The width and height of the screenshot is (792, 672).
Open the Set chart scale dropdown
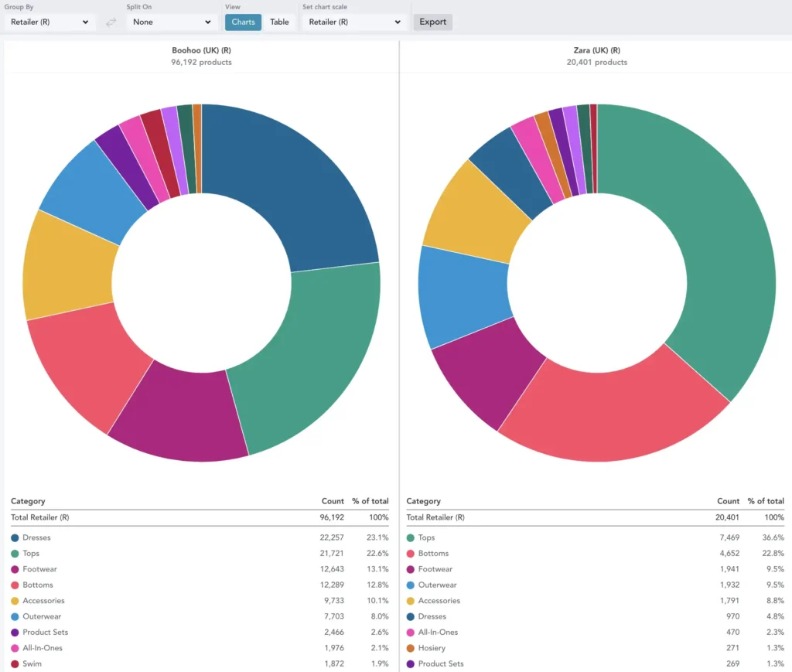tap(354, 22)
